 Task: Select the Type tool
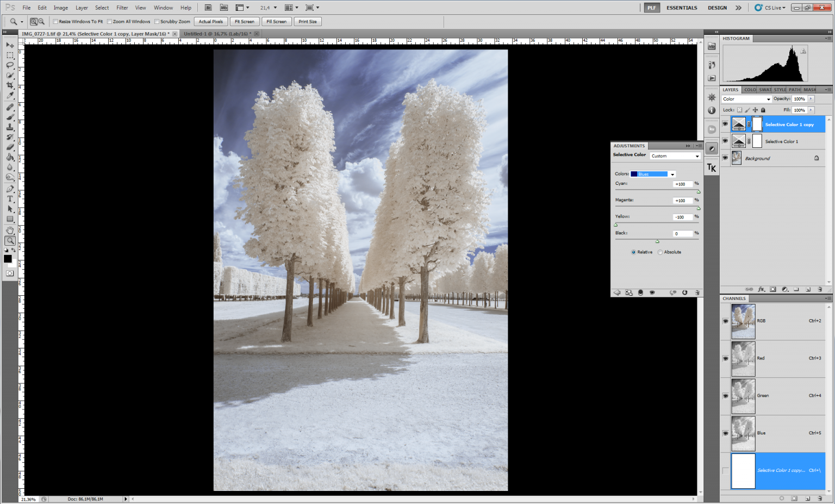tap(10, 198)
